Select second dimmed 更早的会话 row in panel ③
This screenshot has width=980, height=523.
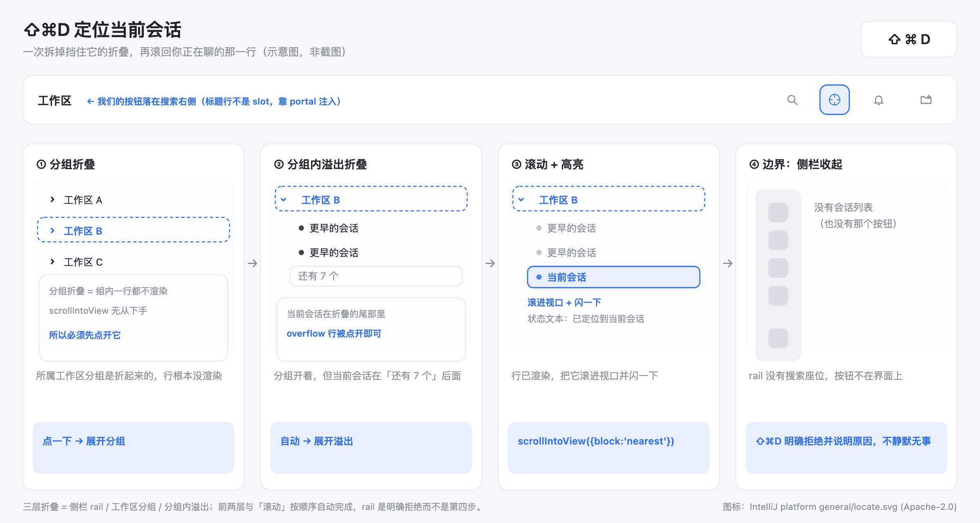566,253
